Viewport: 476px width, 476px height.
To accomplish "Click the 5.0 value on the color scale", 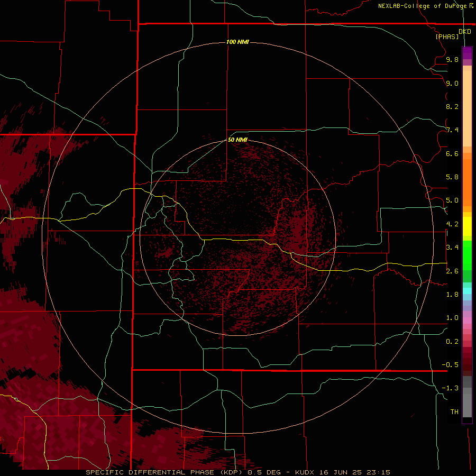I will click(x=452, y=200).
